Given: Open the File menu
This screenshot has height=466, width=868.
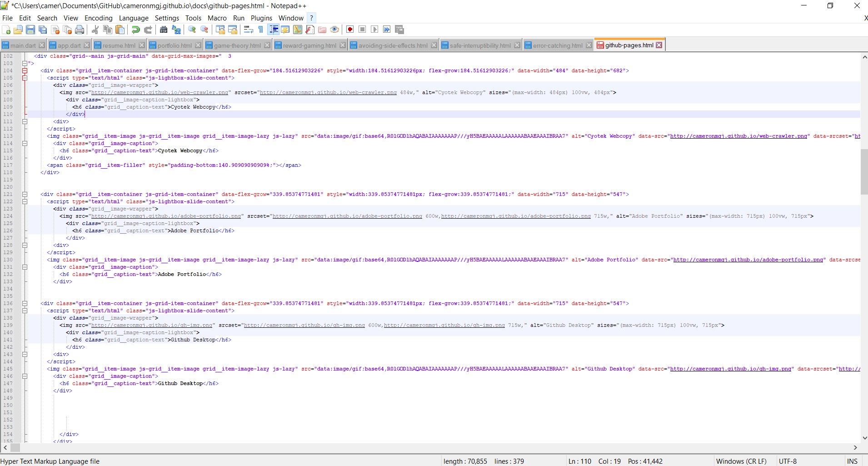Looking at the screenshot, I should point(7,18).
